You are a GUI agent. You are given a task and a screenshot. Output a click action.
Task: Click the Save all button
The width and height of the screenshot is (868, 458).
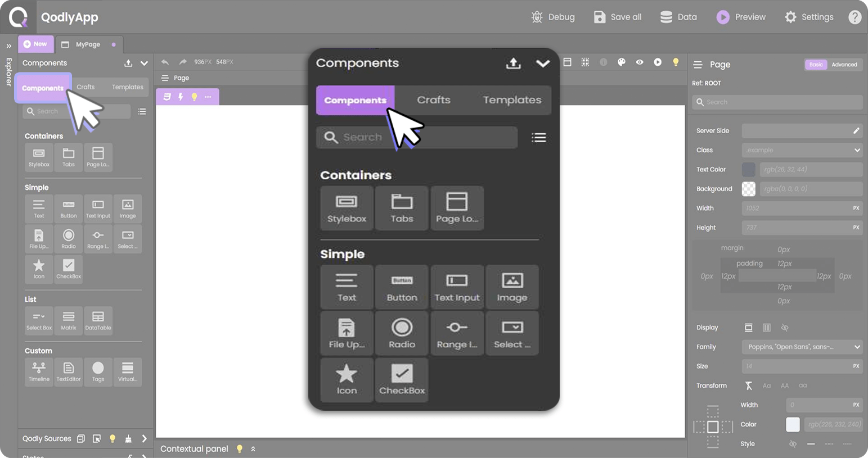coord(618,17)
